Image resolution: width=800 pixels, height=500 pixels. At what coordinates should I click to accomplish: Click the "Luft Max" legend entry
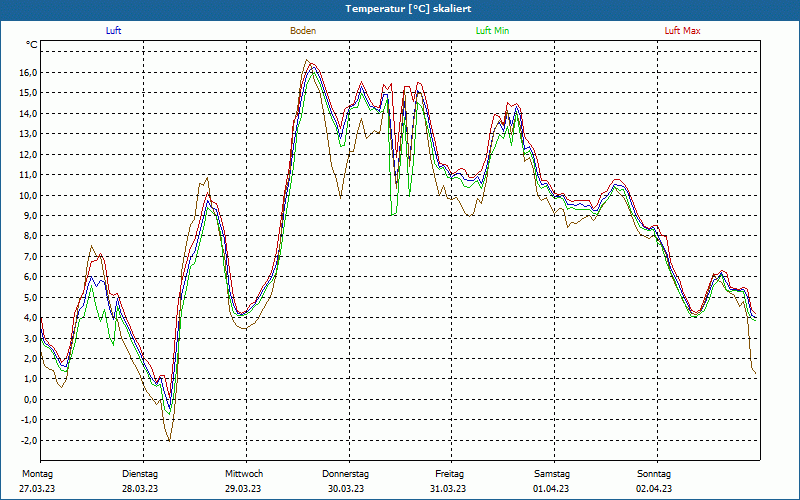click(683, 31)
